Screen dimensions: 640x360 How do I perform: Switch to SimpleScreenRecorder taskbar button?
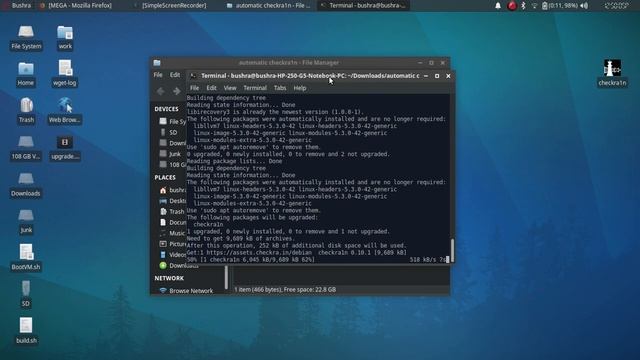click(x=171, y=6)
